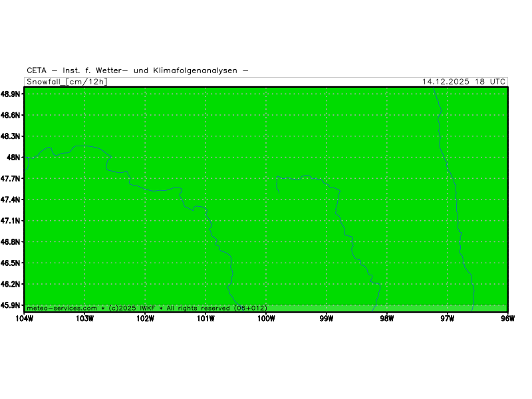Select the 100W longitude label
532x399 pixels.
pyautogui.click(x=266, y=318)
